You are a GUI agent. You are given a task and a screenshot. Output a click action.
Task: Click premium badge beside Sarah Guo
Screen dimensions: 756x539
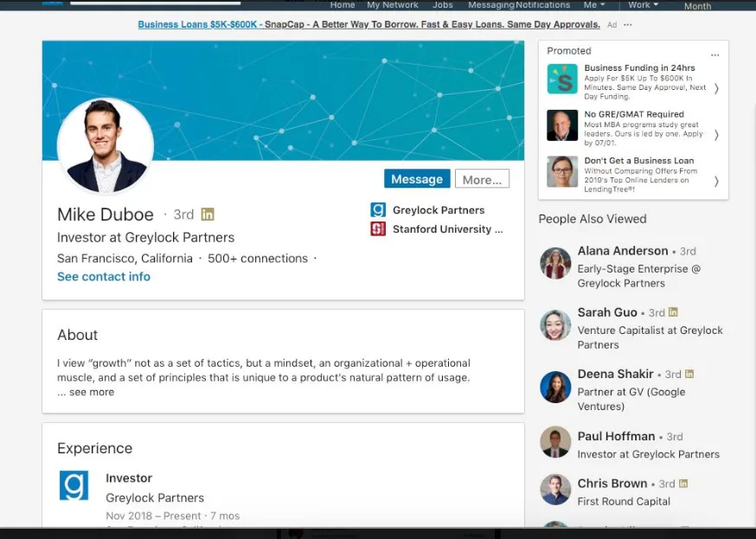[673, 312]
